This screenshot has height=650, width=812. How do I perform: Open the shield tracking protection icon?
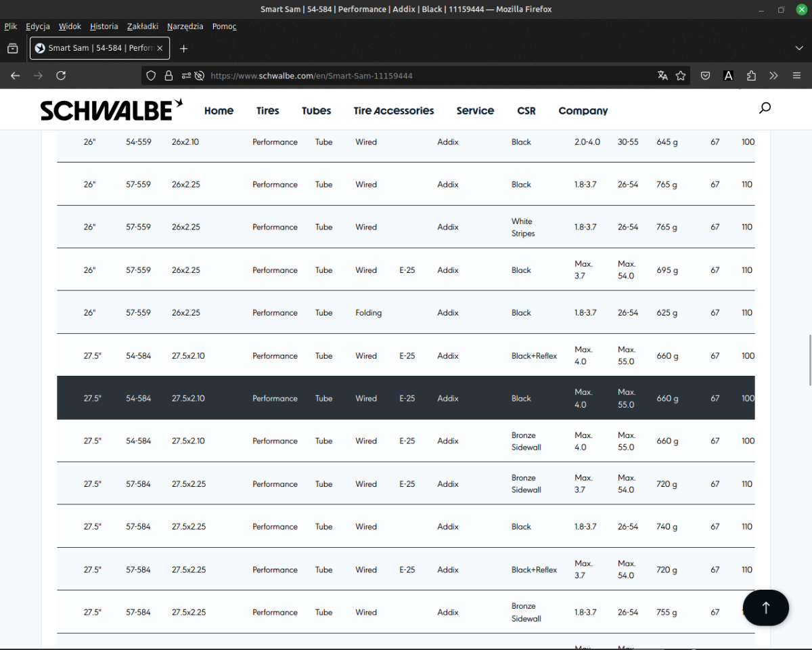click(151, 76)
